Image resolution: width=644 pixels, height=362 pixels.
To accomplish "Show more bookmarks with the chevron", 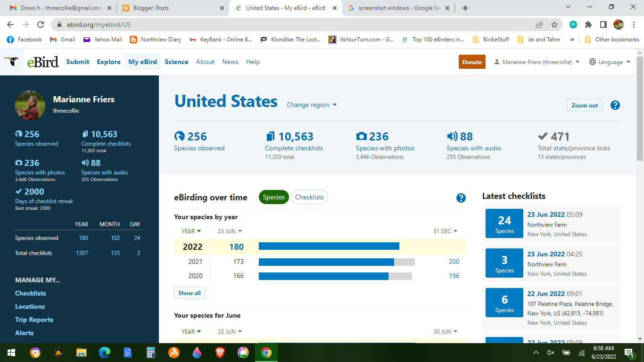I will [x=572, y=40].
